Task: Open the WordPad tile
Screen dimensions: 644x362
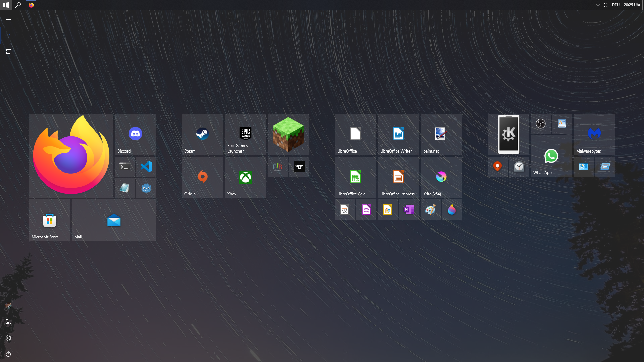Action: pyautogui.click(x=562, y=124)
